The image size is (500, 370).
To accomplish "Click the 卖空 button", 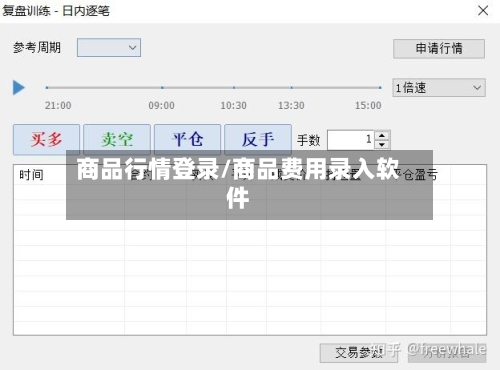I will pos(117,139).
